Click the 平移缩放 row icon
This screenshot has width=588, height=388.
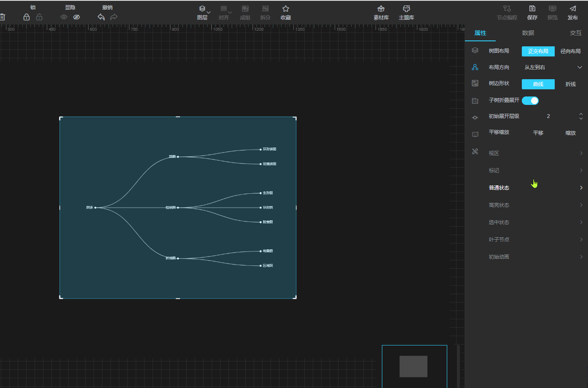click(475, 134)
